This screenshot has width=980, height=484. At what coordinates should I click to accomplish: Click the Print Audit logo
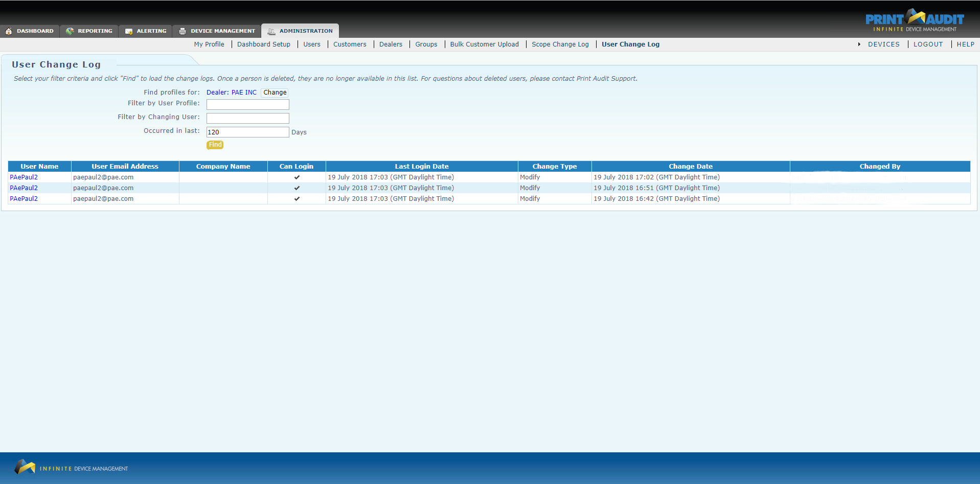tap(915, 20)
